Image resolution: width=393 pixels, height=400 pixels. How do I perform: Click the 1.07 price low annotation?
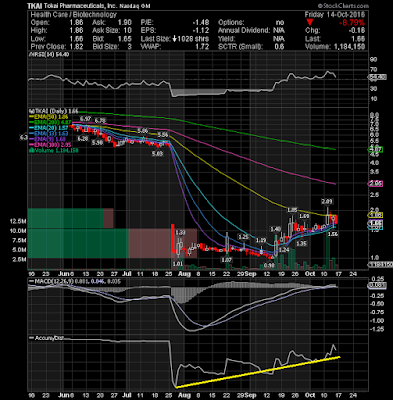(x=226, y=260)
